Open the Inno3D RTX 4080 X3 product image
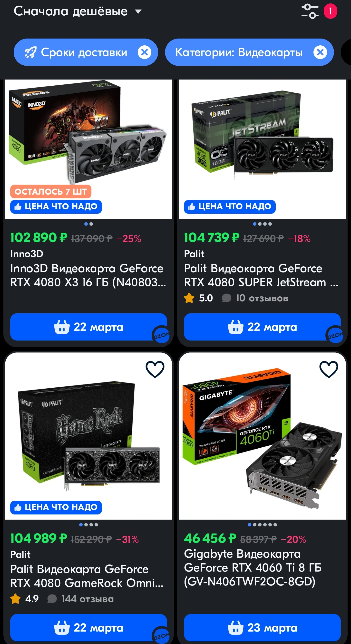Screen dimensions: 351x644 [x=88, y=149]
